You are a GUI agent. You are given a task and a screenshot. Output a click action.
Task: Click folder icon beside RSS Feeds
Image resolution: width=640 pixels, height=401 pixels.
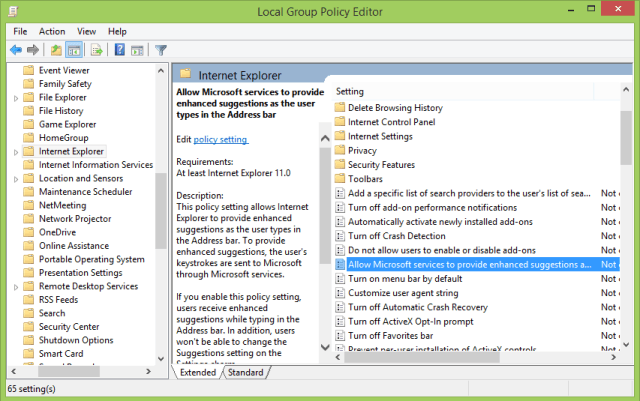click(29, 299)
